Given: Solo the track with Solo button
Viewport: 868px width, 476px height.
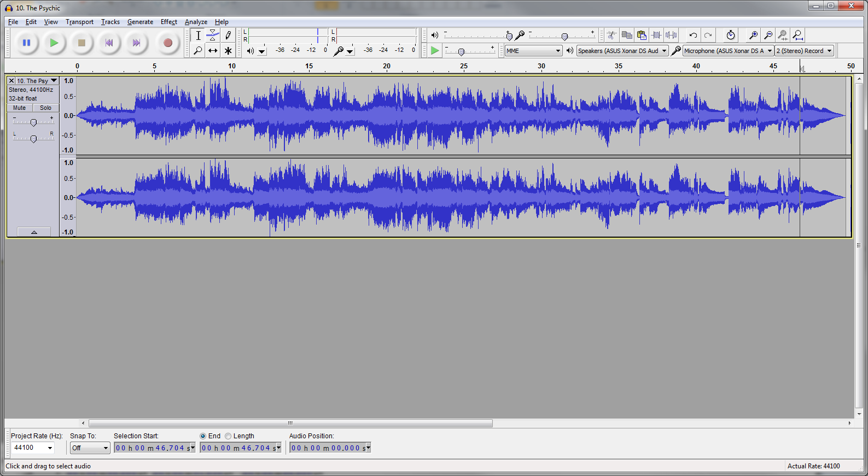Looking at the screenshot, I should 46,108.
